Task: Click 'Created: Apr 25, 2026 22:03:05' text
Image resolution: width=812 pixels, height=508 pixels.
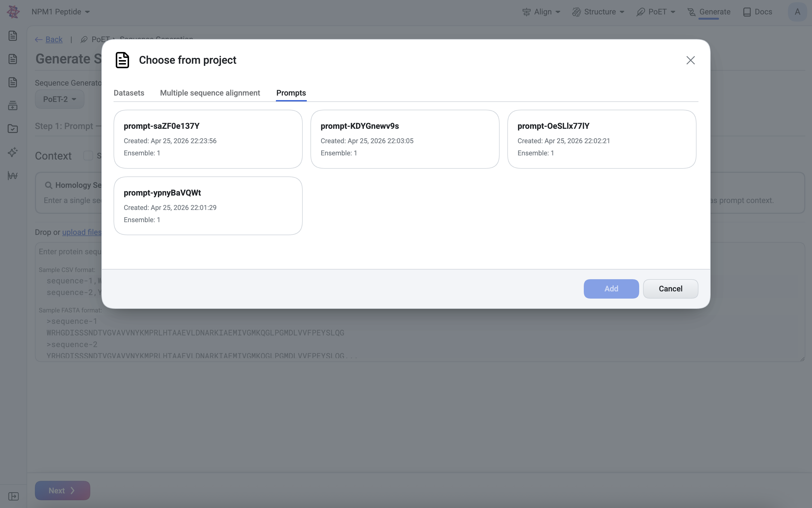Action: tap(367, 141)
